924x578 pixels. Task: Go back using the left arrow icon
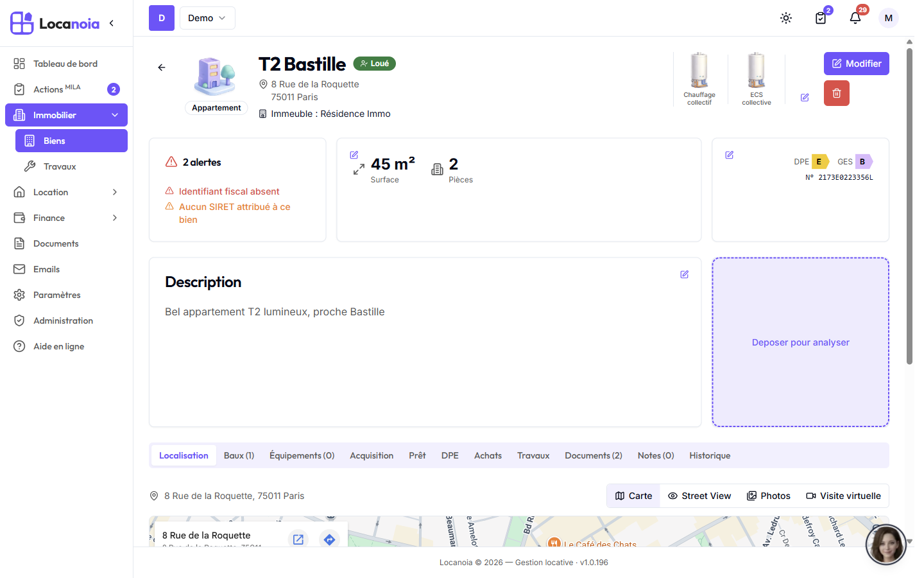[x=162, y=67]
